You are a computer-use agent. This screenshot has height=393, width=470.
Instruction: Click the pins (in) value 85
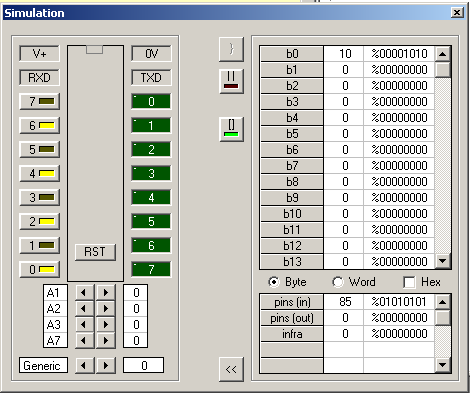[344, 302]
